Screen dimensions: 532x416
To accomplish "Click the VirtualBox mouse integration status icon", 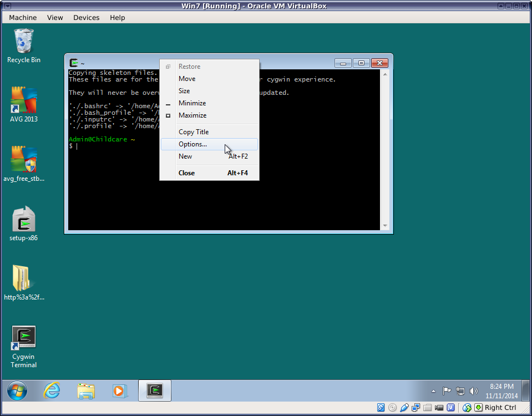I will pyautogui.click(x=467, y=408).
